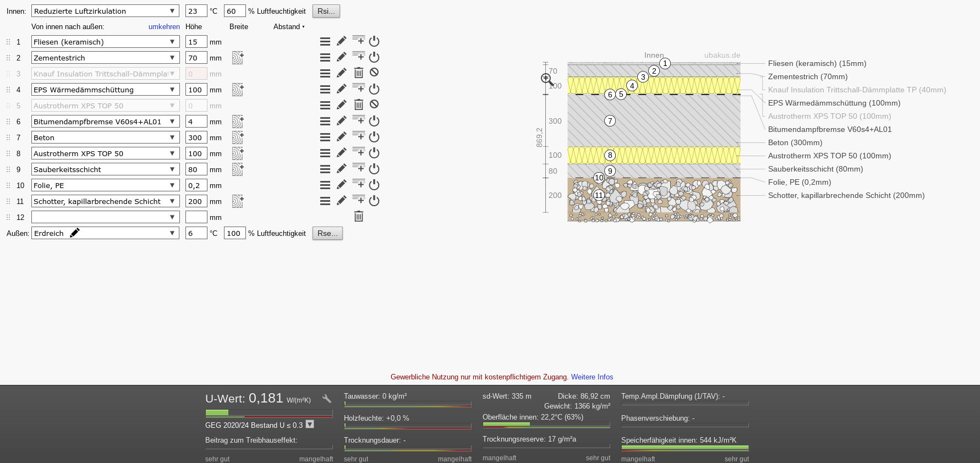Open Reduzierte Luftzirkulation dropdown
The height and width of the screenshot is (463, 980).
point(105,11)
